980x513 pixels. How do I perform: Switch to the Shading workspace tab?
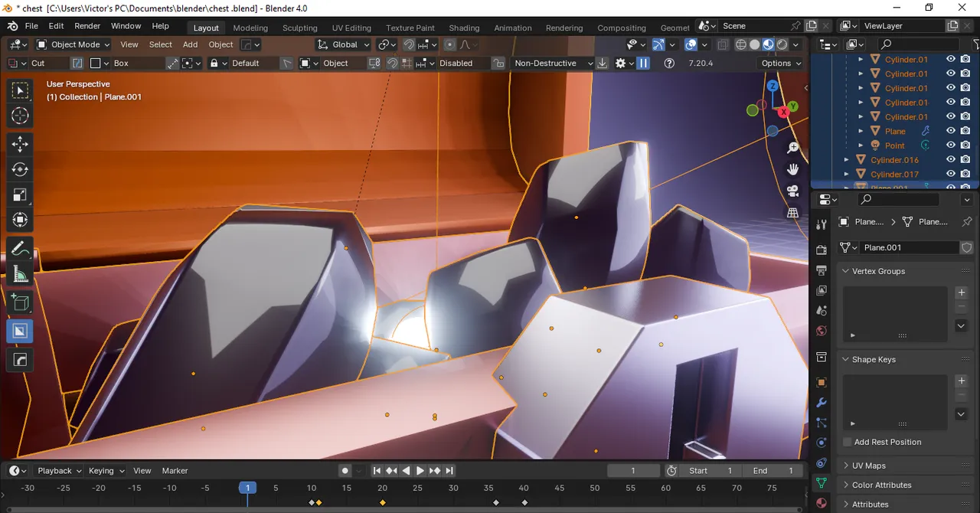tap(464, 28)
